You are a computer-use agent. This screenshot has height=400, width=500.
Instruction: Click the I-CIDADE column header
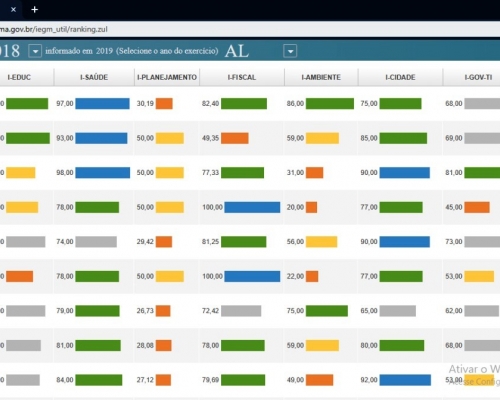(400, 77)
